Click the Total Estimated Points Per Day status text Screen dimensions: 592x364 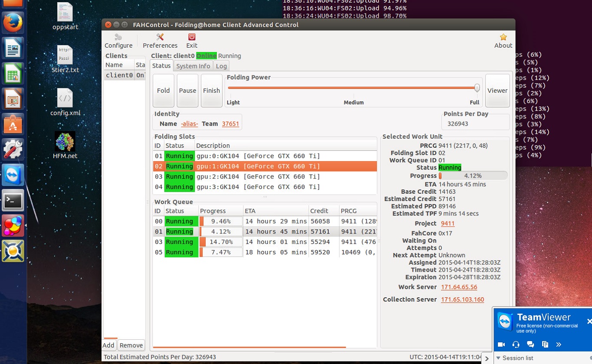click(160, 357)
